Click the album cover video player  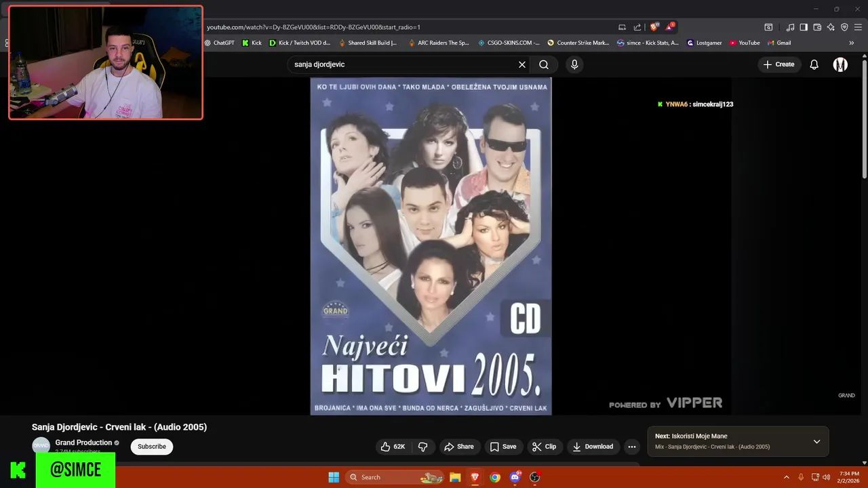pos(431,246)
